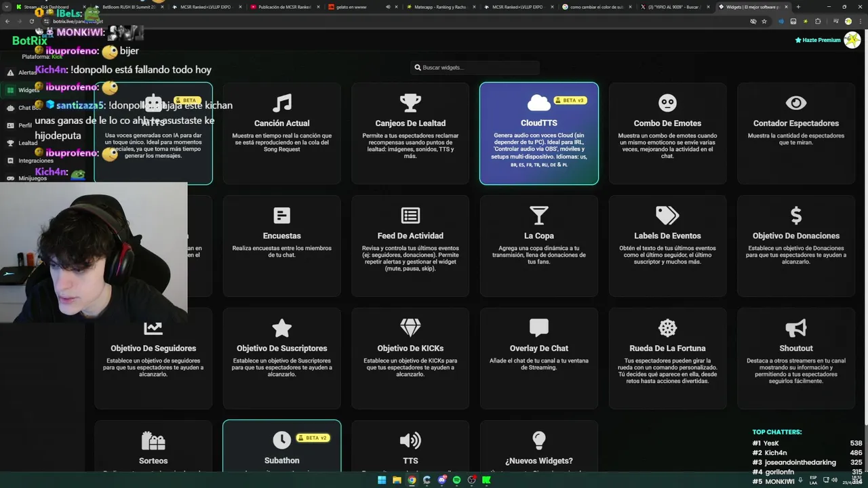Click the Subathon BETA v2 badge
The width and height of the screenshot is (868, 488).
point(313,438)
